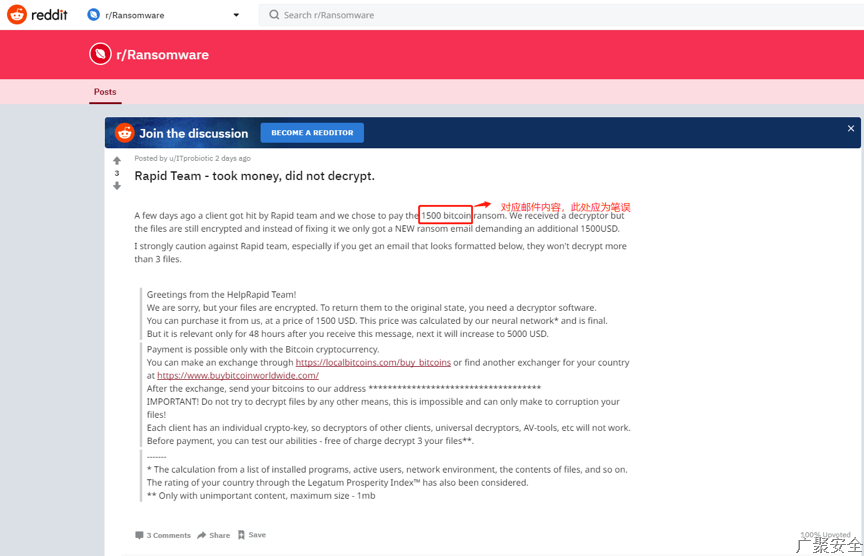Switch to the Posts tab
This screenshot has height=556, width=864.
(105, 92)
